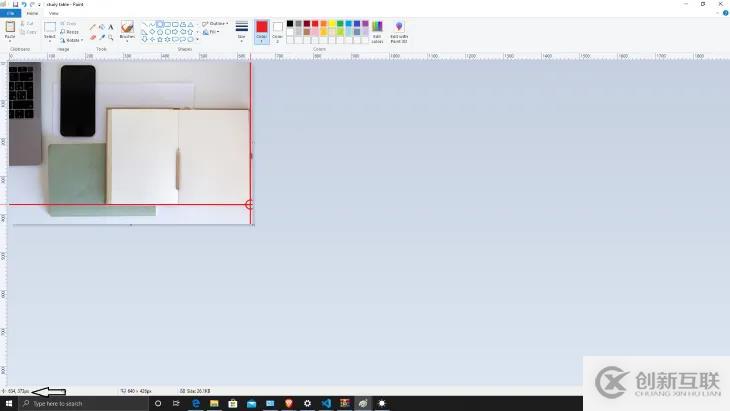Viewport: 730px width, 411px height.
Task: Open the Customize Quick Access Toolbar arrow
Action: pyautogui.click(x=39, y=5)
